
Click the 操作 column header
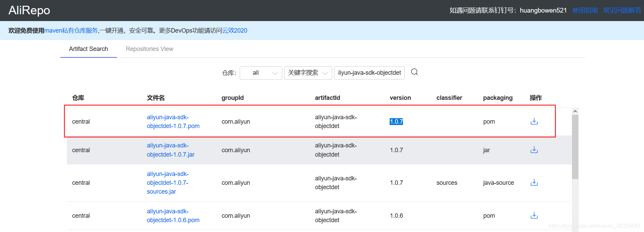536,98
